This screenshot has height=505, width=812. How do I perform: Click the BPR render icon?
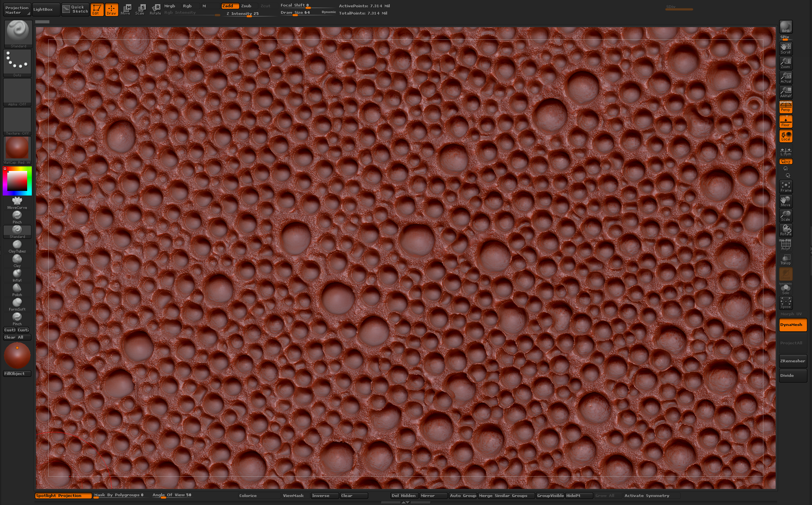coord(786,27)
